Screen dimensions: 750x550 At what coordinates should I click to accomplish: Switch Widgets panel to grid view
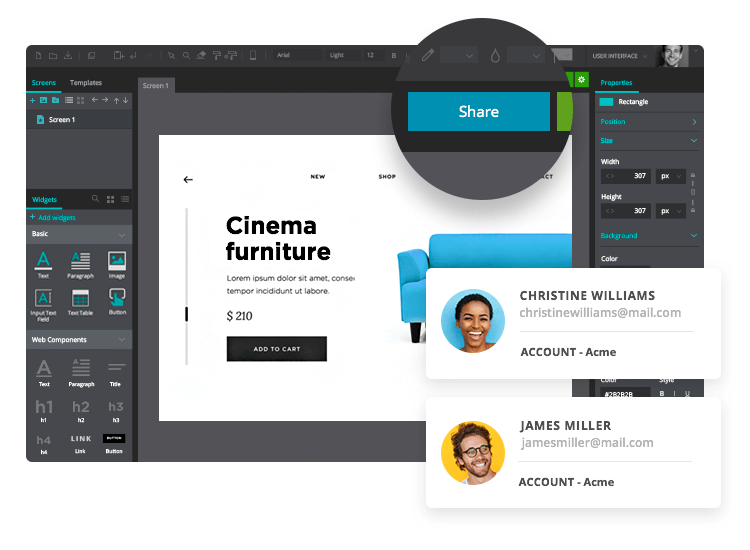(110, 199)
